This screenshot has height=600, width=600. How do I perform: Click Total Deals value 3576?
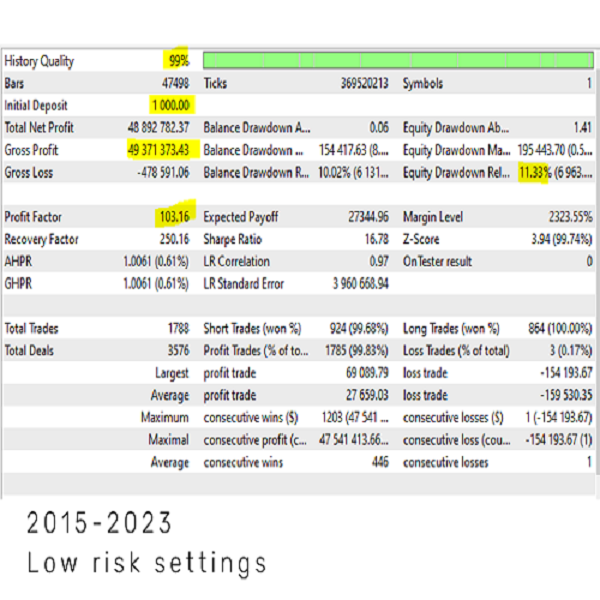pyautogui.click(x=178, y=351)
